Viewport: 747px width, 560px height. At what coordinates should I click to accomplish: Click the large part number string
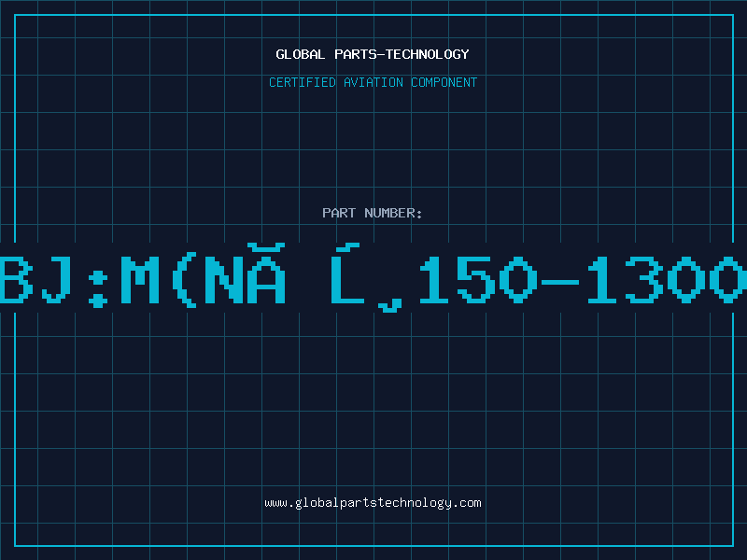[373, 278]
